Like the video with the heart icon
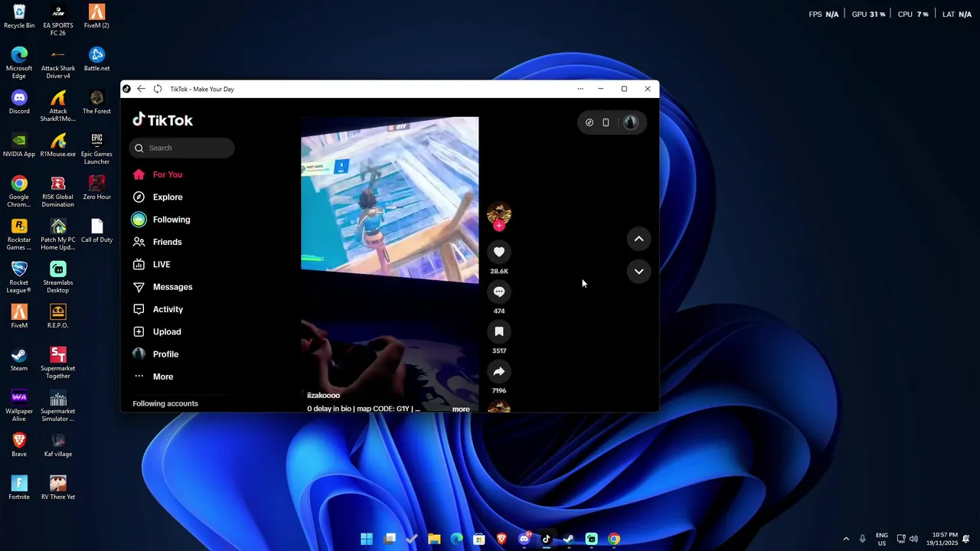This screenshot has height=551, width=980. 499,252
